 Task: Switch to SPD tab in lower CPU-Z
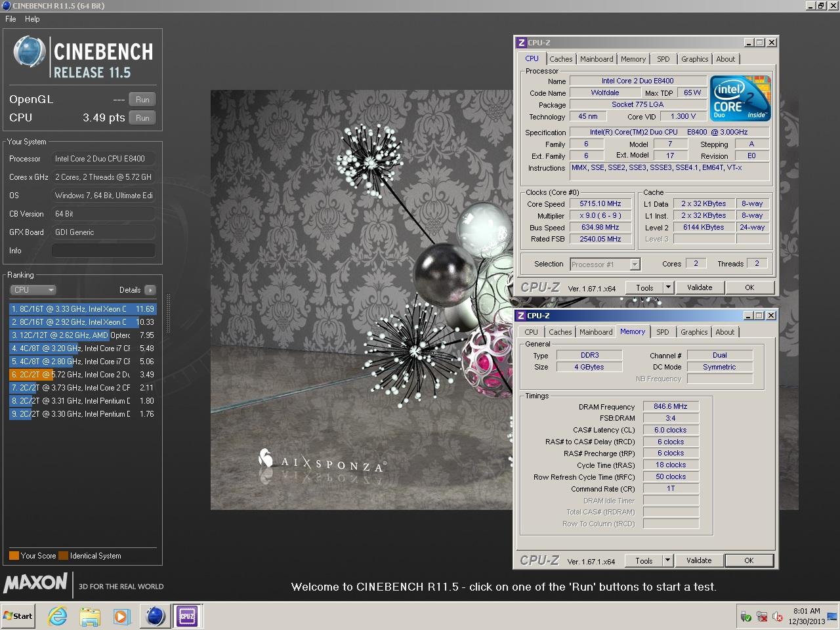tap(663, 332)
